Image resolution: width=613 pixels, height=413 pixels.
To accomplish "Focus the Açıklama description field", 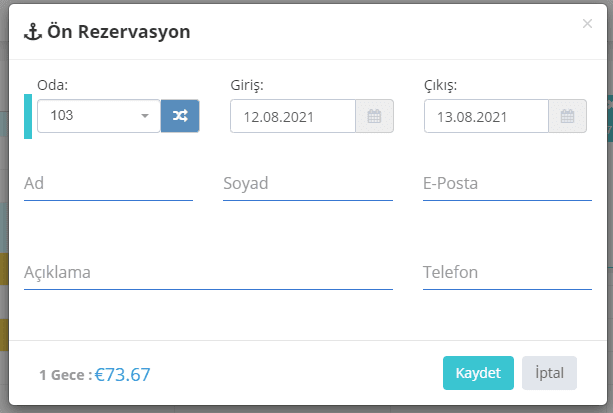I will (208, 273).
